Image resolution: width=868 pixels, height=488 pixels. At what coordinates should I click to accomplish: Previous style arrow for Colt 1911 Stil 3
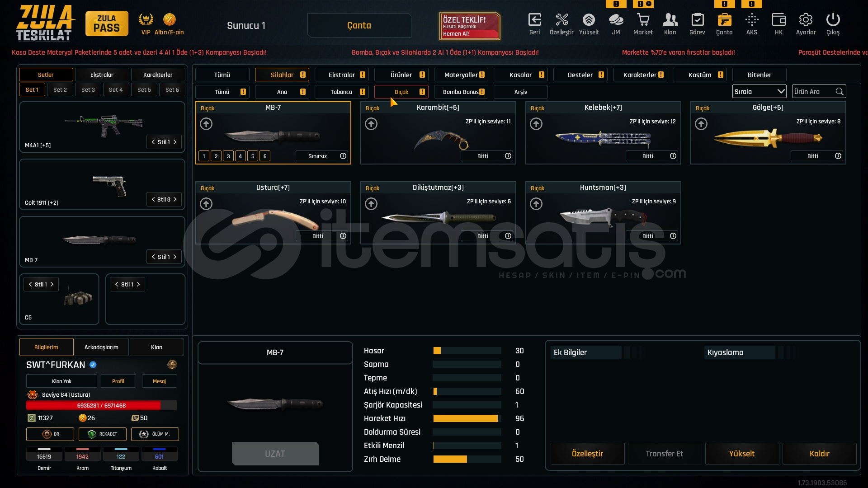pos(153,199)
